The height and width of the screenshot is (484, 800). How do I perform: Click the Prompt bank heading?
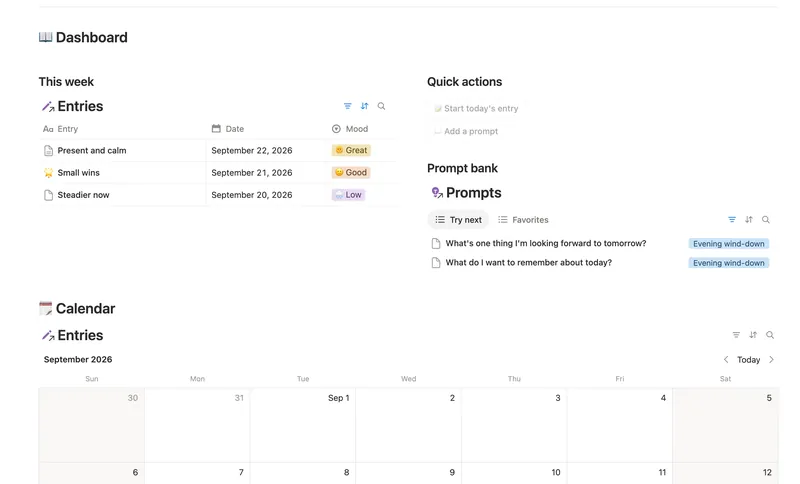click(x=462, y=168)
